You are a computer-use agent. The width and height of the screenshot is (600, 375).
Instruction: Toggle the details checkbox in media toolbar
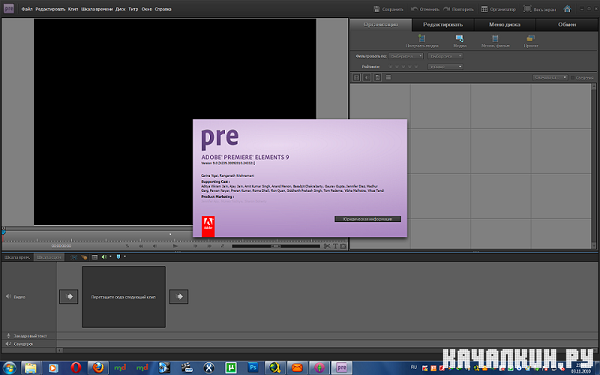pos(573,78)
